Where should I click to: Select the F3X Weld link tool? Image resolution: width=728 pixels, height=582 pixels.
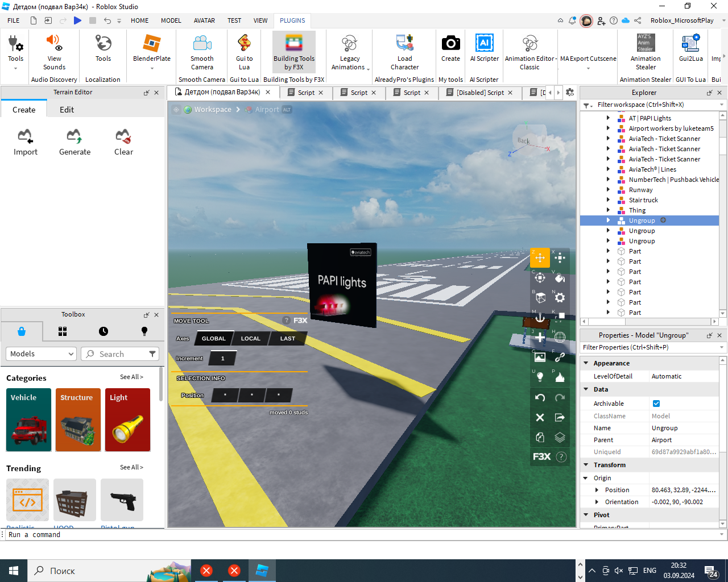point(560,357)
